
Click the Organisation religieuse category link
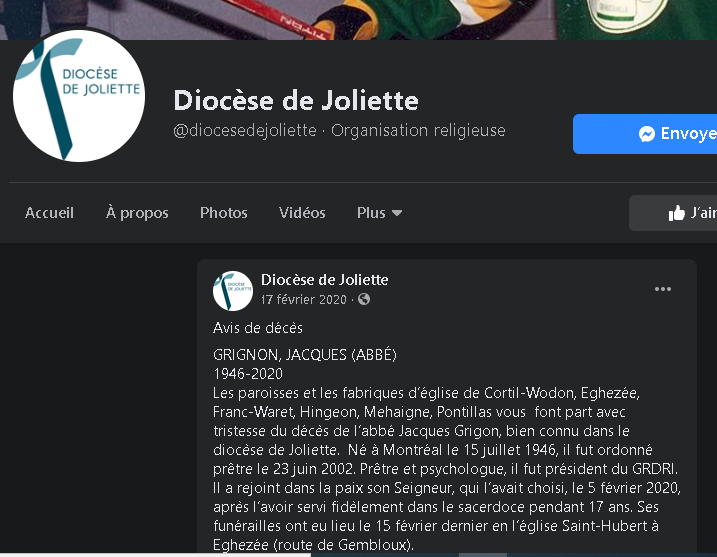click(x=418, y=130)
